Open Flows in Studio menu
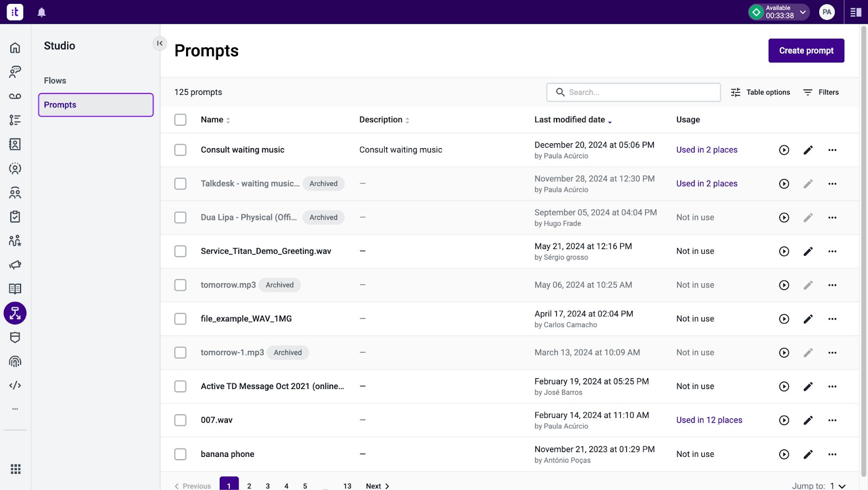This screenshot has width=868, height=490. coord(55,80)
